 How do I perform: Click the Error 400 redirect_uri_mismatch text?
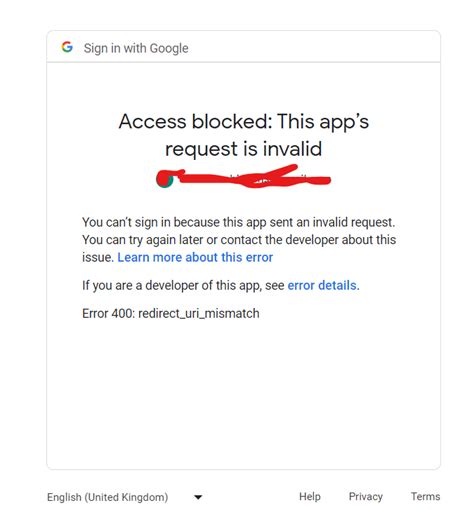pos(171,314)
